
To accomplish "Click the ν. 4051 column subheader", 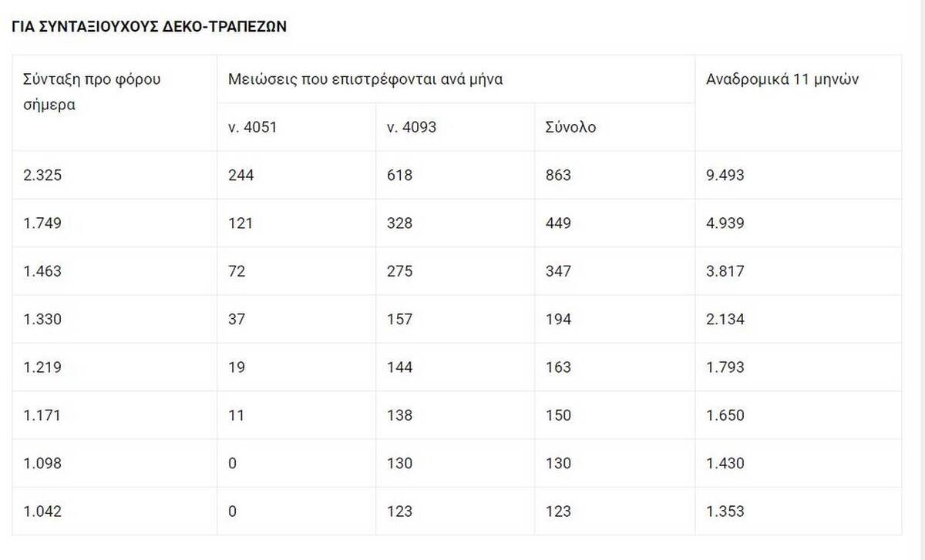I will pos(252,127).
